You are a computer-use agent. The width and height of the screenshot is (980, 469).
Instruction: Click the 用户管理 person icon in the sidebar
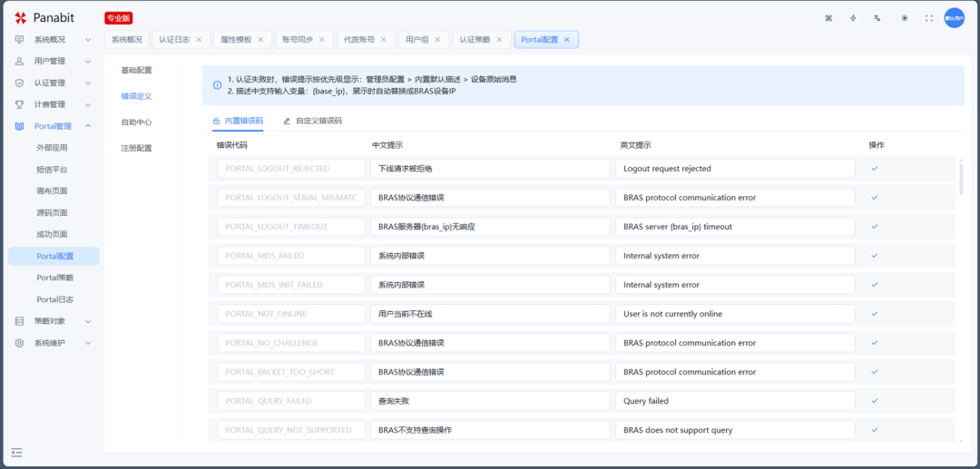pyautogui.click(x=19, y=61)
